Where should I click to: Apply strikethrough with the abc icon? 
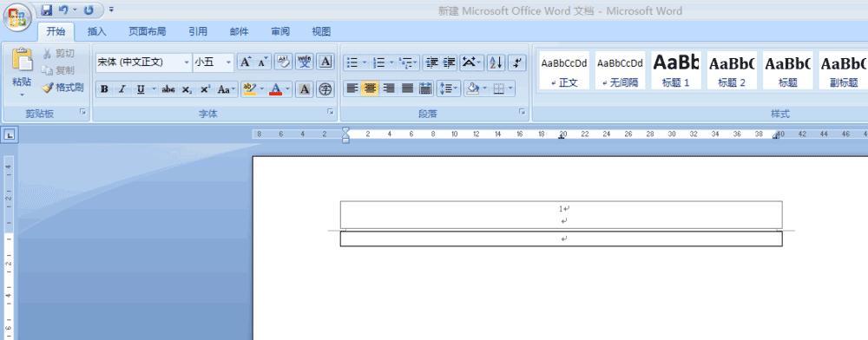point(168,89)
